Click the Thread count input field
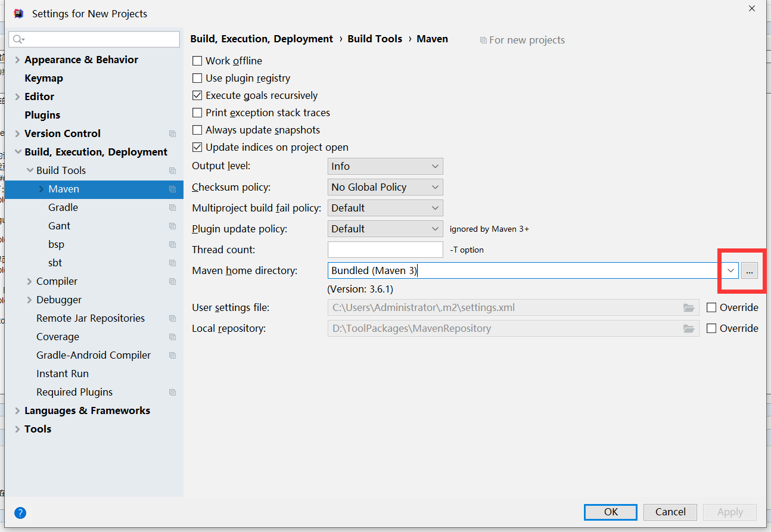Image resolution: width=771 pixels, height=532 pixels. pos(385,250)
